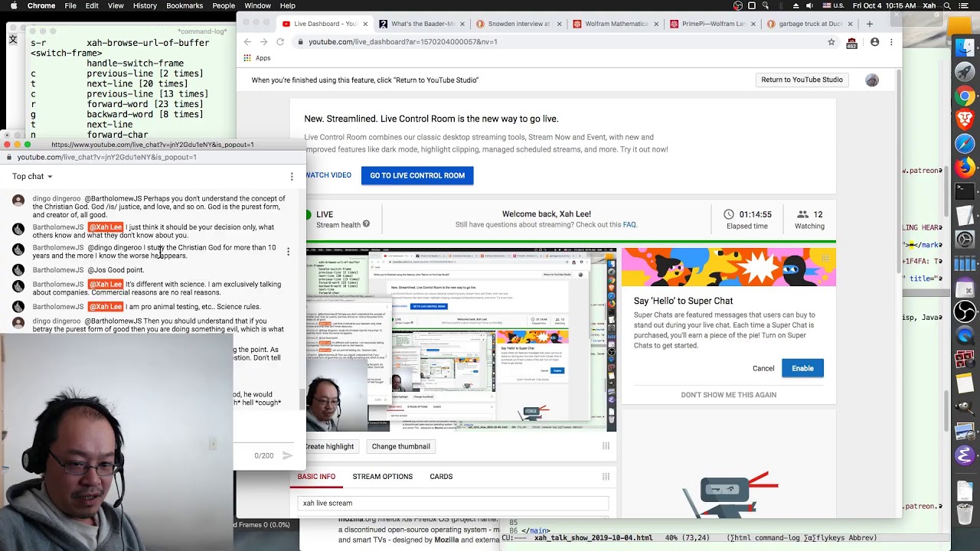The image size is (980, 551).
Task: Expand the Top chat dropdown
Action: 32,177
